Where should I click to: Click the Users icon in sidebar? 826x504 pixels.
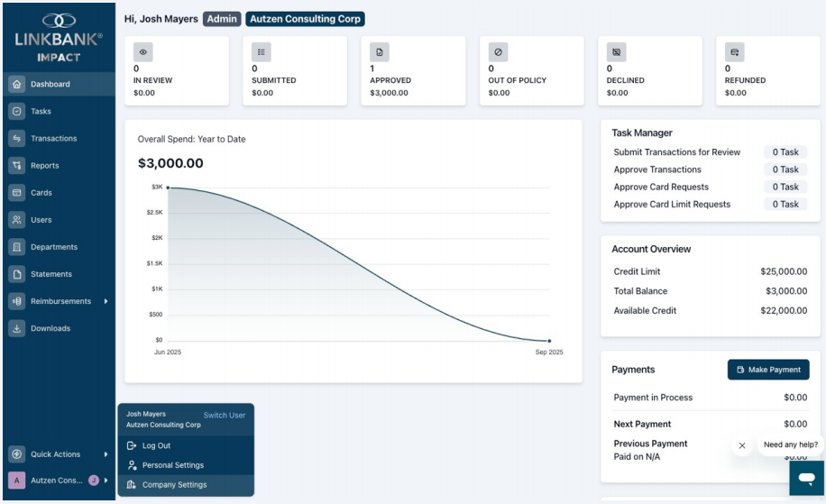17,220
